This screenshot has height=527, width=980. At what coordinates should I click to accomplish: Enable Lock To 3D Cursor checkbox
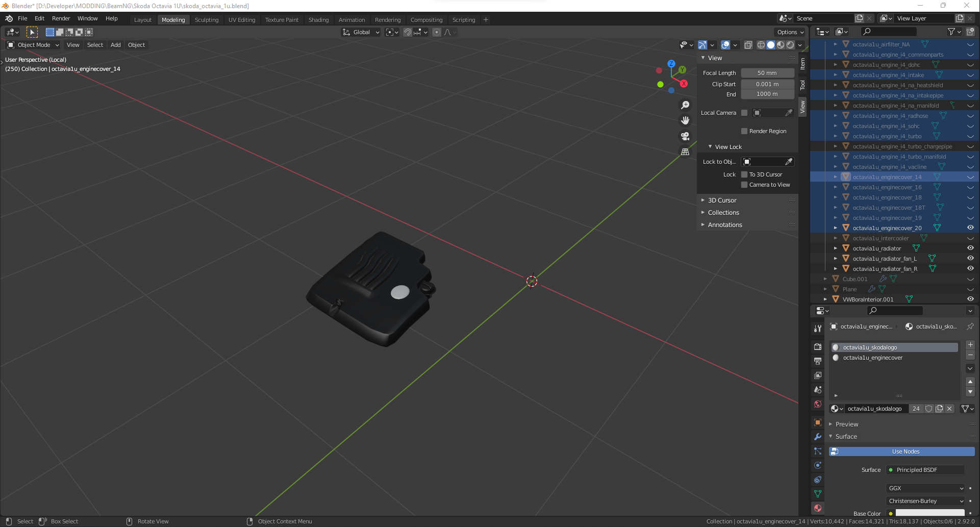point(744,174)
